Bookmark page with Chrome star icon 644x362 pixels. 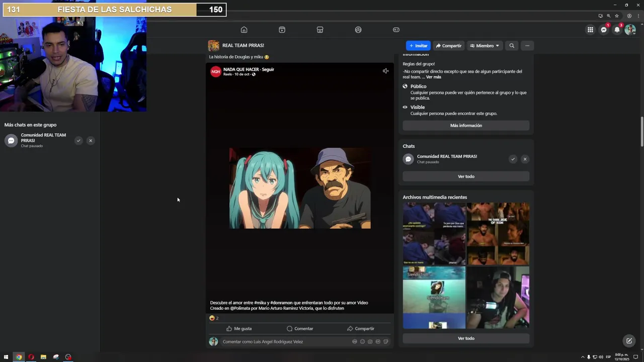click(617, 16)
